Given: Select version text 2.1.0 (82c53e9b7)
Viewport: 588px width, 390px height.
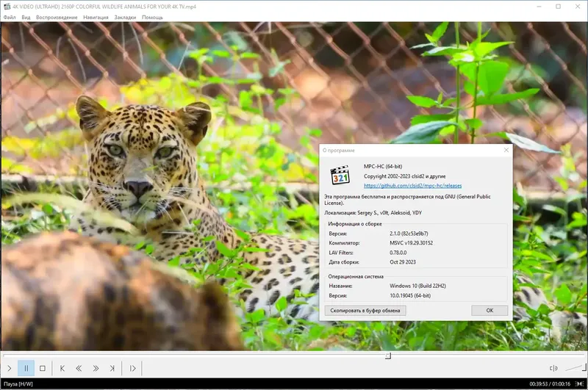Looking at the screenshot, I should pyautogui.click(x=409, y=234).
